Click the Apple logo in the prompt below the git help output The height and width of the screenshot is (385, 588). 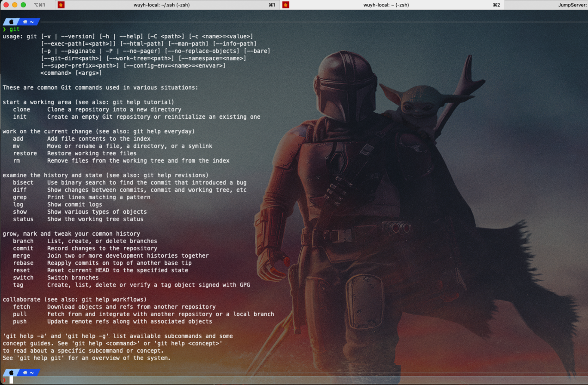11,373
